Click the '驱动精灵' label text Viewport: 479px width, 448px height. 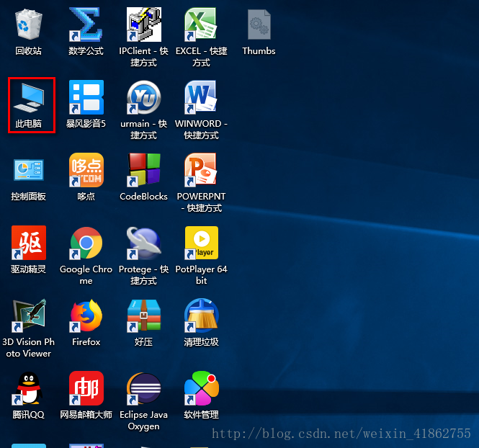(x=28, y=269)
